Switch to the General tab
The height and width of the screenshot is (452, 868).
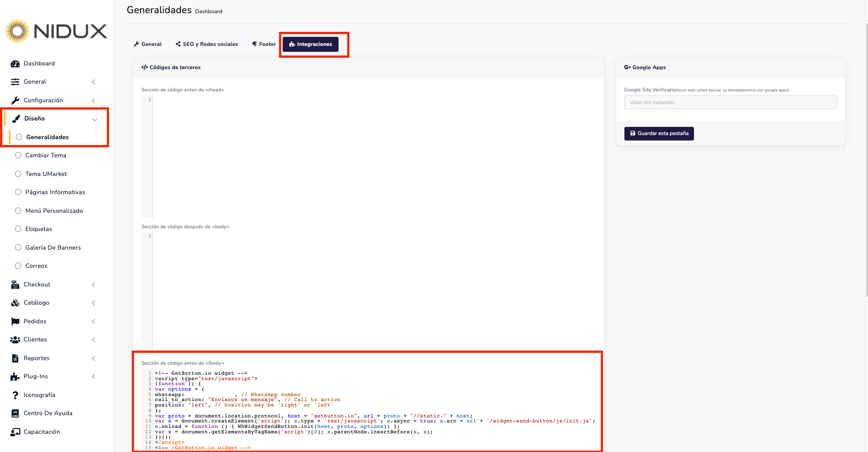pyautogui.click(x=148, y=44)
